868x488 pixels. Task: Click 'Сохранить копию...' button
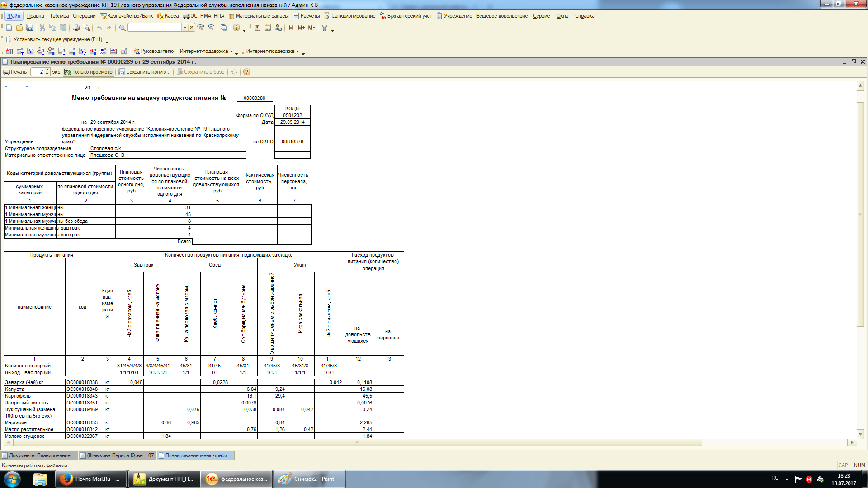tap(144, 72)
